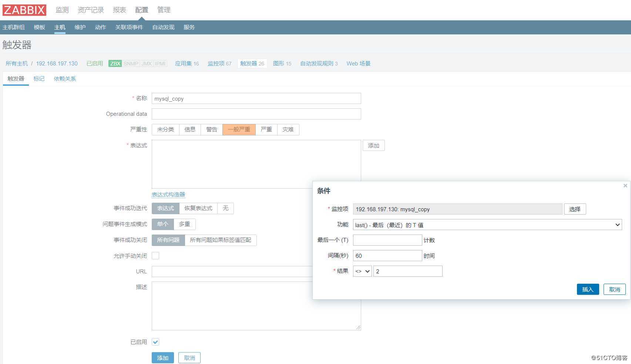Open the 功能 last() dropdown
The height and width of the screenshot is (364, 631).
(487, 225)
